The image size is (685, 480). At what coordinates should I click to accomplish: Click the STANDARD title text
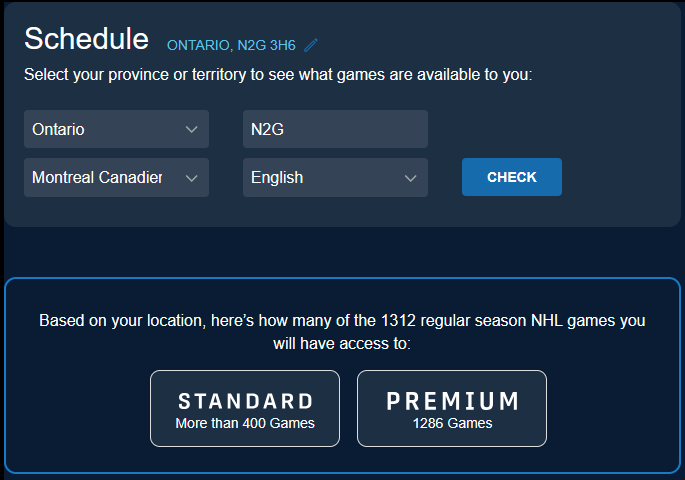[x=245, y=401]
